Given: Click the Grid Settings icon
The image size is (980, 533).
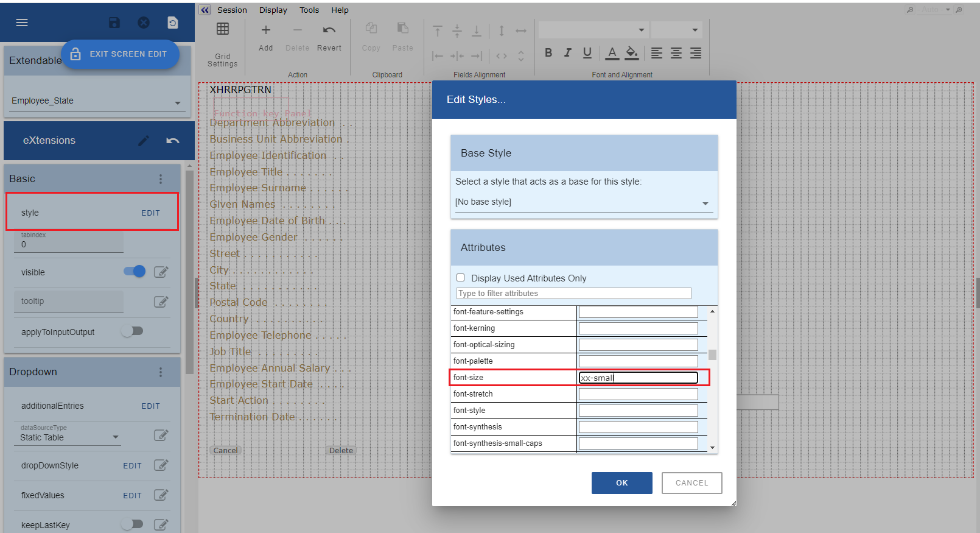Looking at the screenshot, I should tap(223, 29).
